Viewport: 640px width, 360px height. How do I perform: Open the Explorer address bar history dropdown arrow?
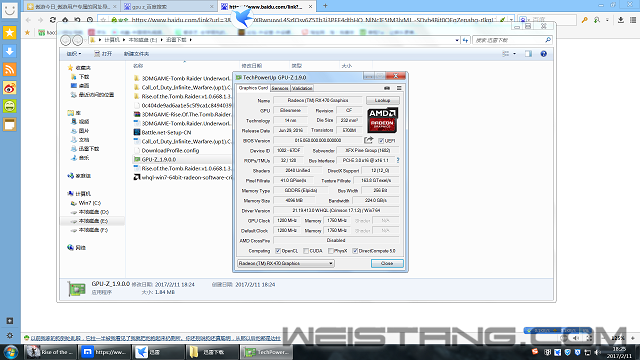pos(457,40)
